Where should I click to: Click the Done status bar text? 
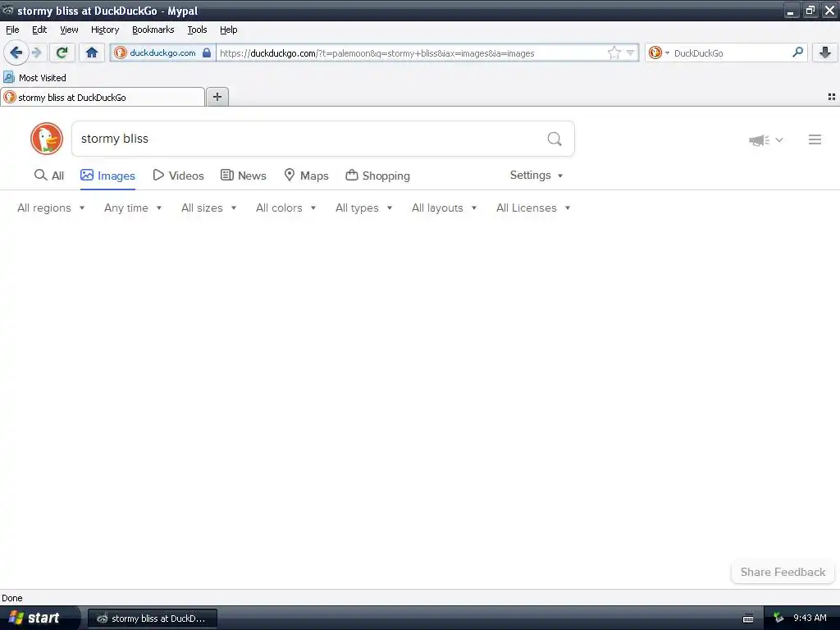tap(12, 598)
